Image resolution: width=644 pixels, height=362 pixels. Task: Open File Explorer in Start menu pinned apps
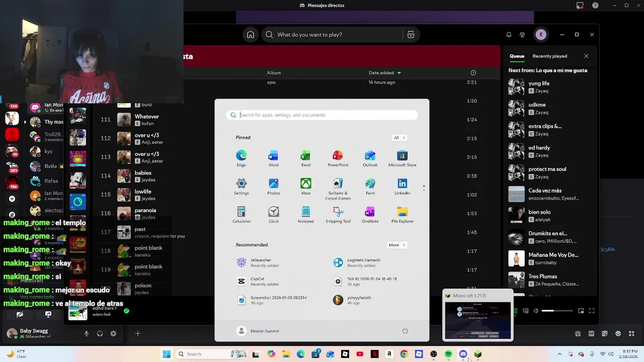402,215
